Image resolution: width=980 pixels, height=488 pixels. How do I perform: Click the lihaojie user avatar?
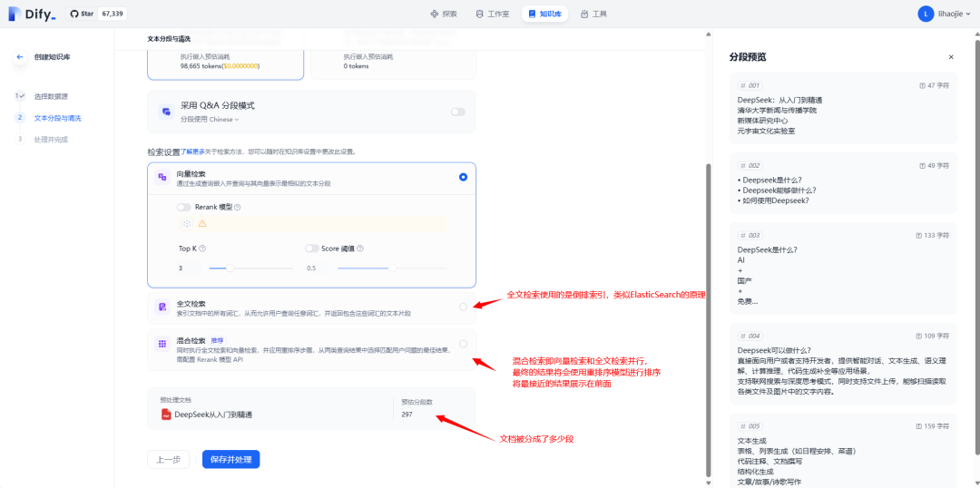(926, 14)
